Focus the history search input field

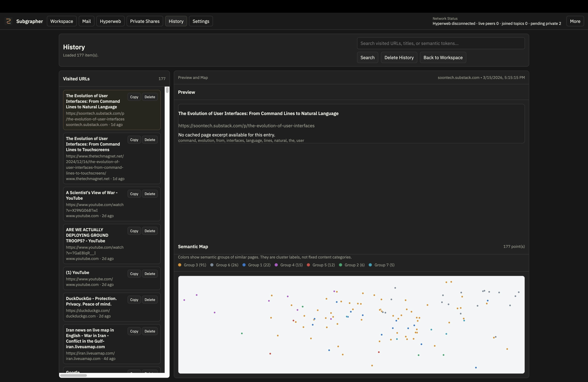pos(441,43)
